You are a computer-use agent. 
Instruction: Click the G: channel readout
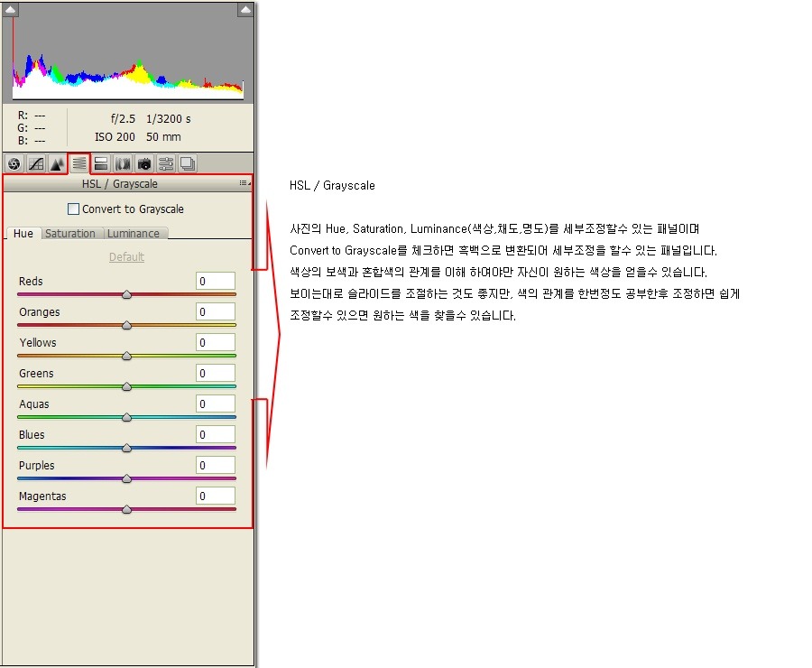tap(31, 127)
